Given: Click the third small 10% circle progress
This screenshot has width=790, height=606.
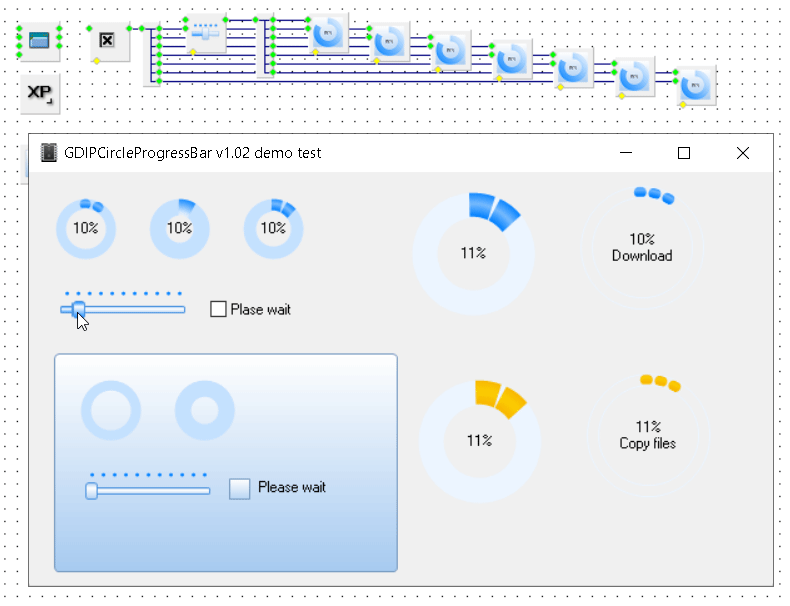Looking at the screenshot, I should pos(273,228).
